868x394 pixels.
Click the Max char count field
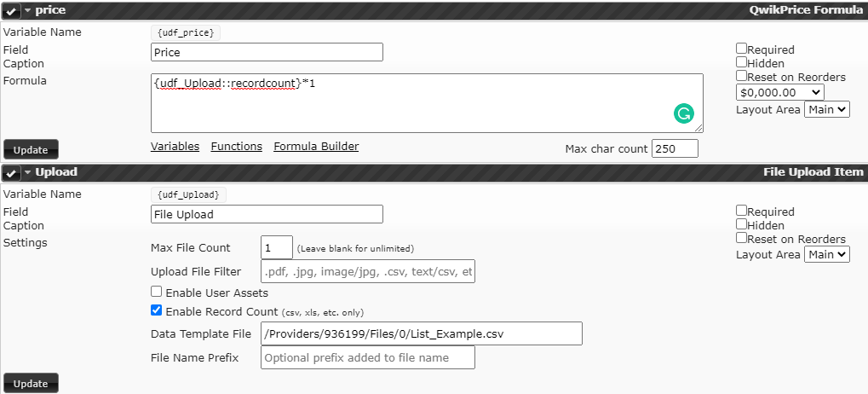click(675, 148)
